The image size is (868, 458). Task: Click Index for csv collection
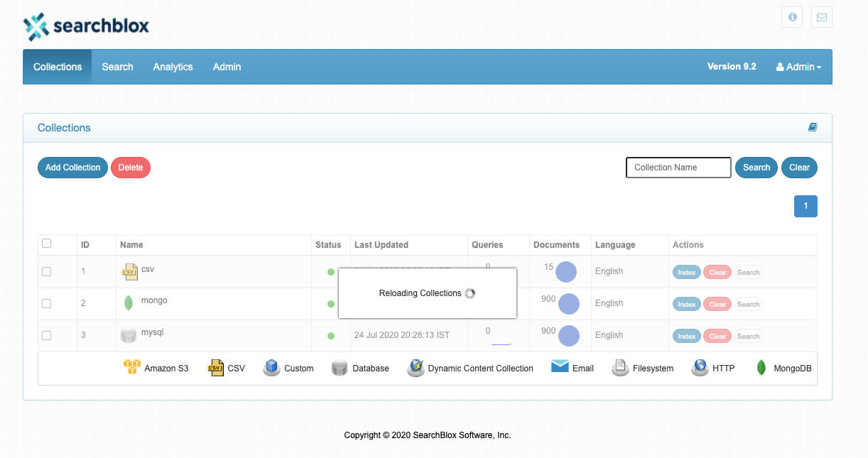click(687, 272)
